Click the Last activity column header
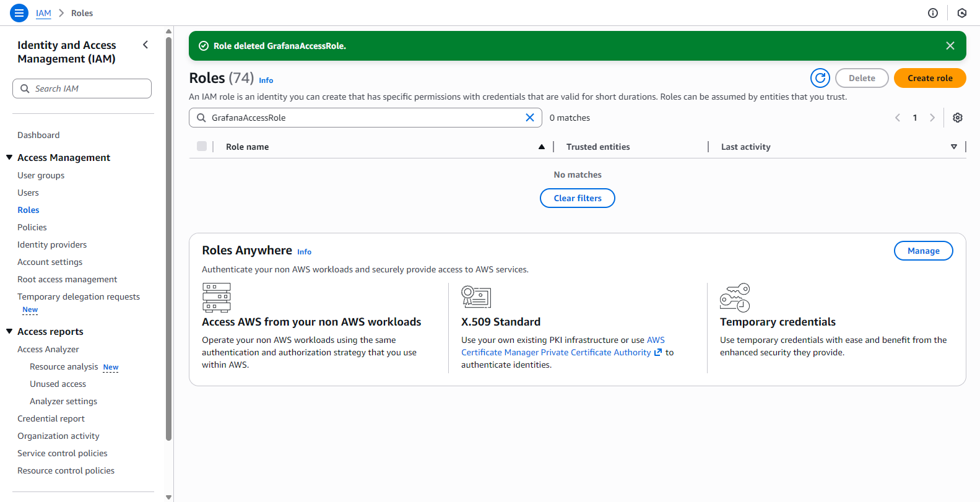 pyautogui.click(x=746, y=147)
